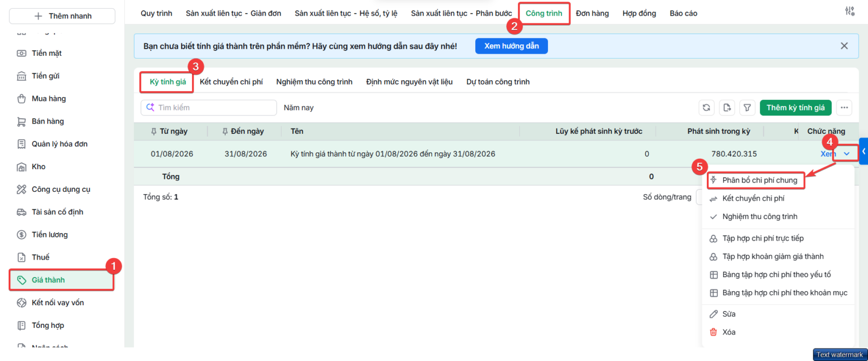Click the Lũy kế phát sinh kỳ trước header
Screen dimensions: 868x361
[x=598, y=132]
